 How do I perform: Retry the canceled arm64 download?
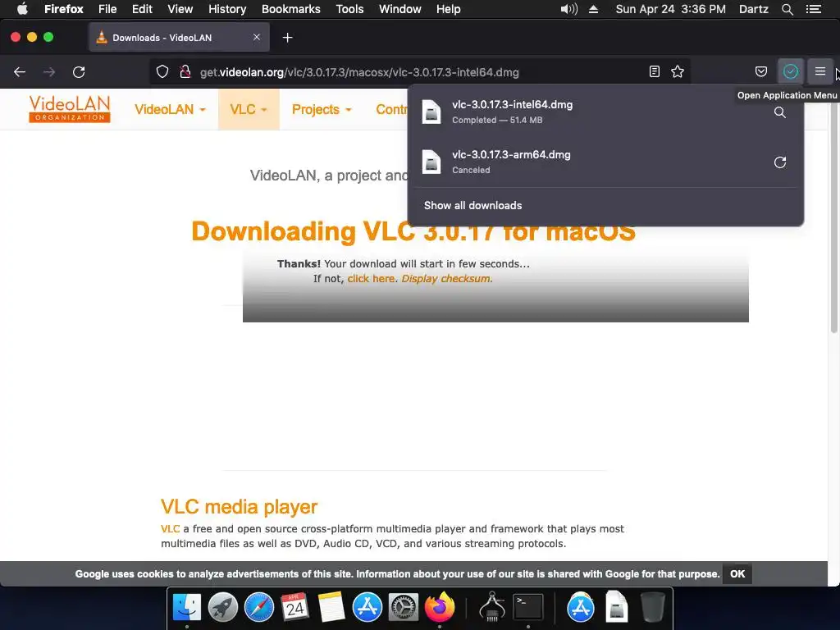[x=780, y=162]
